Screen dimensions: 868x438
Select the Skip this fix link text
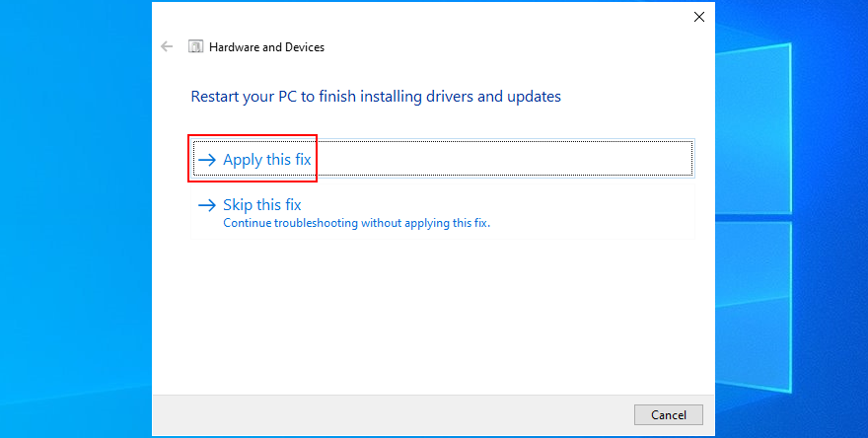pyautogui.click(x=261, y=205)
